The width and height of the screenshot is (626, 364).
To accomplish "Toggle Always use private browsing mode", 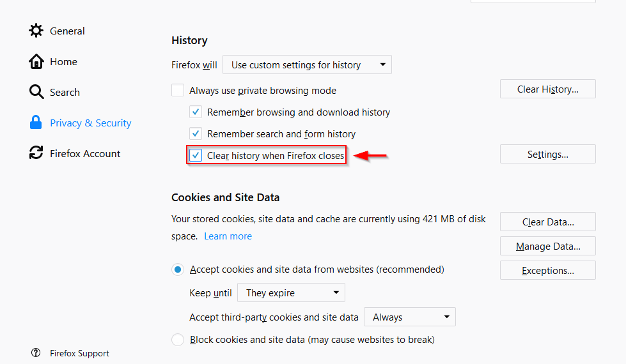I will pyautogui.click(x=178, y=91).
